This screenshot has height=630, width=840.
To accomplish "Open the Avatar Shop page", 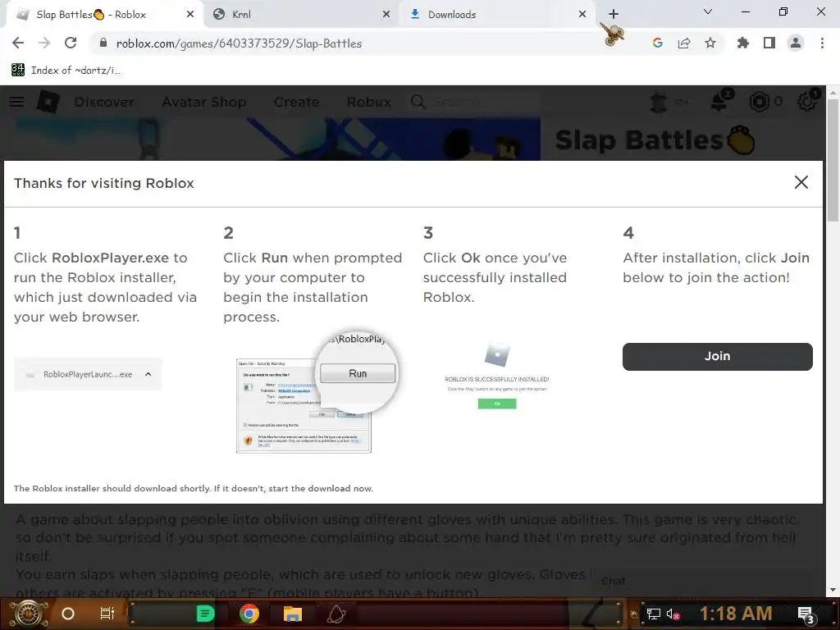I will [x=204, y=102].
